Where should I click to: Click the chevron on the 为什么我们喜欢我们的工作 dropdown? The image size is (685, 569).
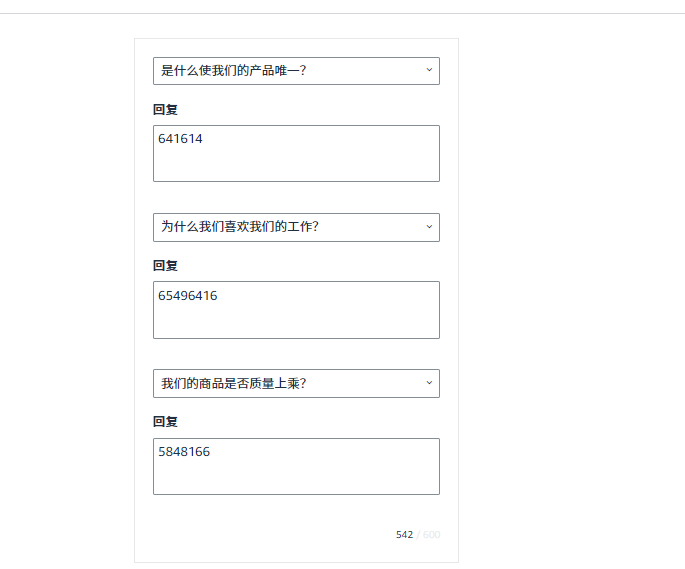coord(429,227)
